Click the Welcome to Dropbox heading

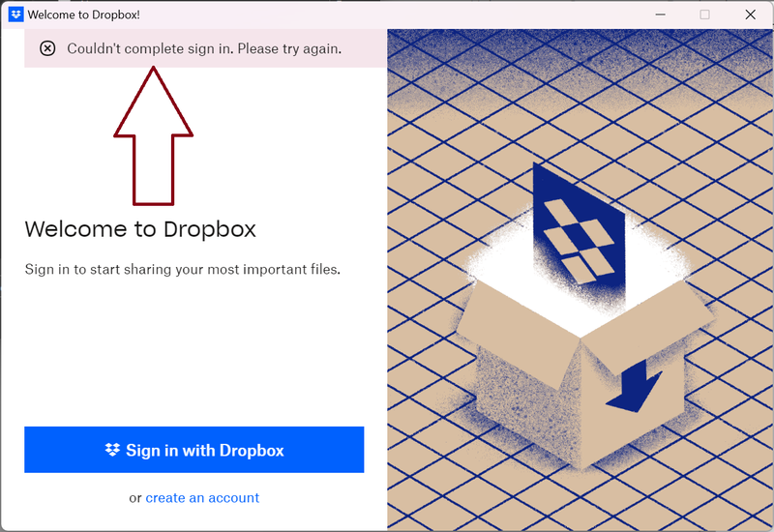tap(140, 229)
